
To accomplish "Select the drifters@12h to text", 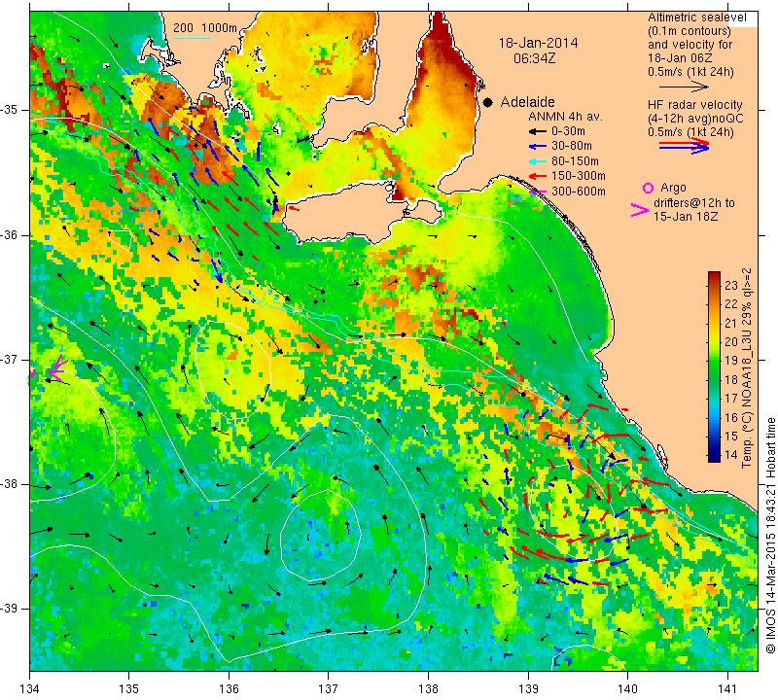I will coord(693,203).
